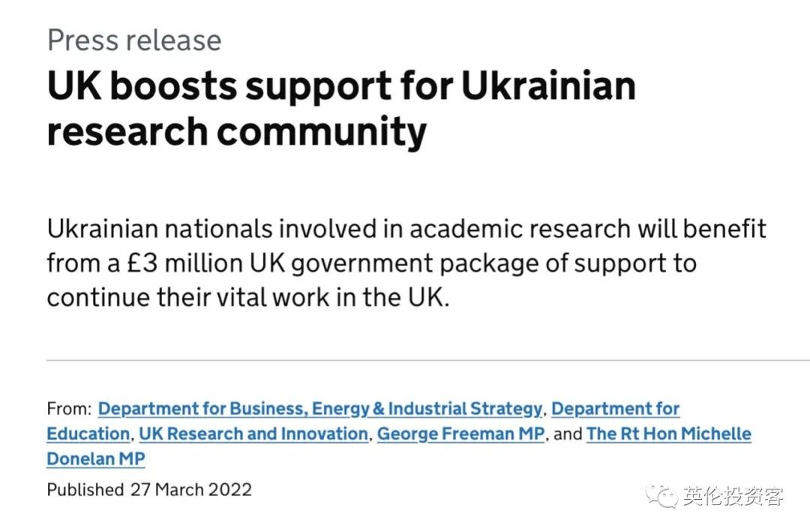Click the date "27 March 2022"
The height and width of the screenshot is (532, 810).
[x=190, y=490]
